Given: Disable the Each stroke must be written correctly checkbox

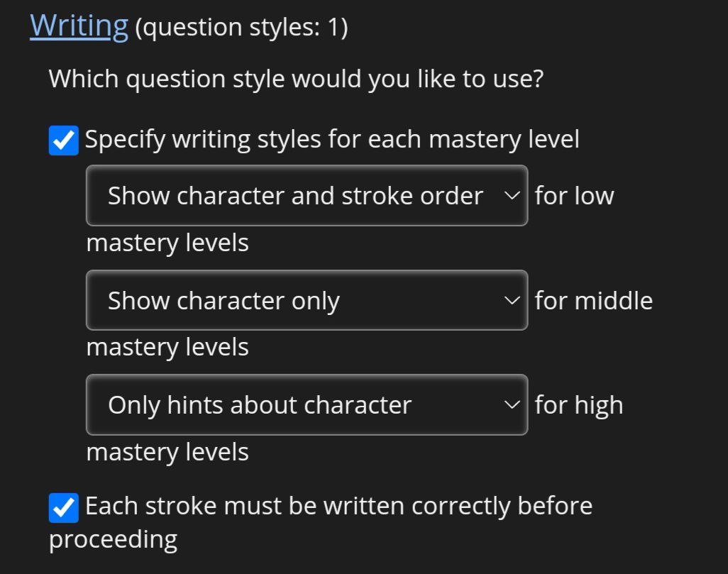Looking at the screenshot, I should click(x=63, y=507).
